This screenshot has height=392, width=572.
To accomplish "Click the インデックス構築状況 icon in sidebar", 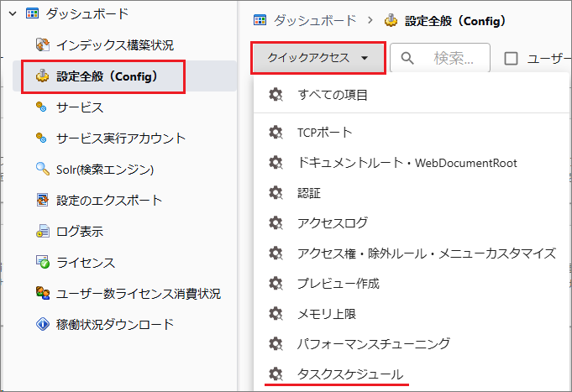I will (42, 44).
